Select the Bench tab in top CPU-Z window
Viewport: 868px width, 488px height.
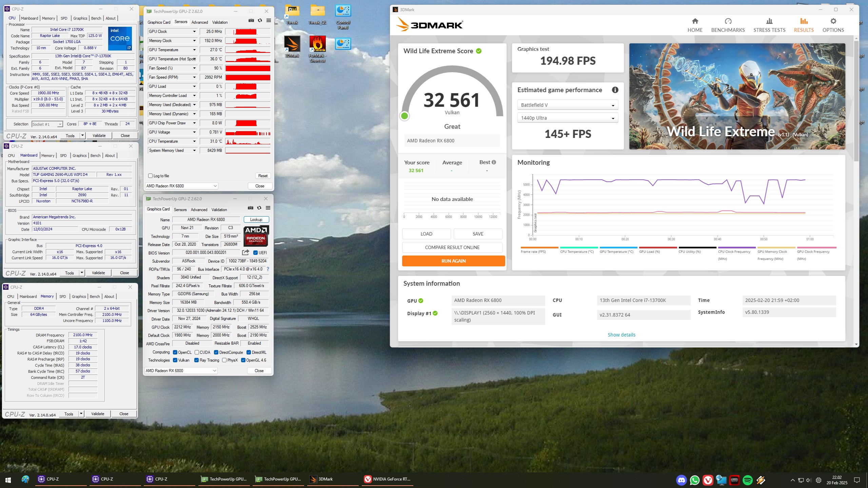coord(96,18)
